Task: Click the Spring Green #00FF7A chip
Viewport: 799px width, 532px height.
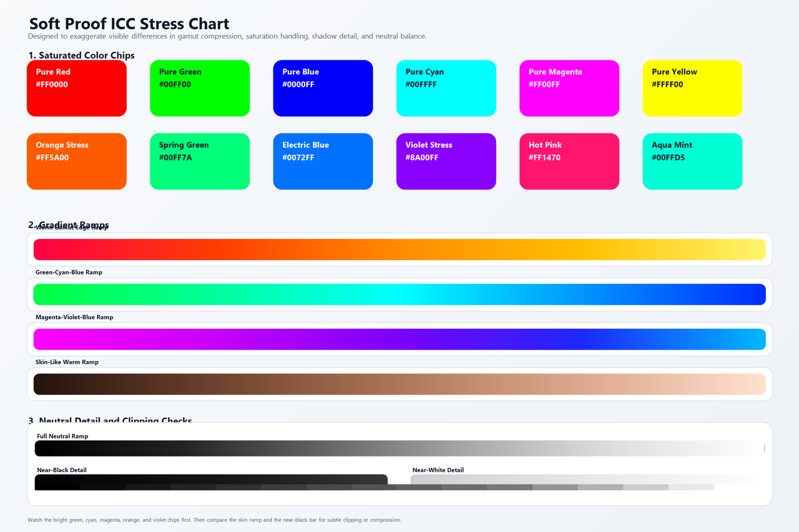Action: pyautogui.click(x=200, y=162)
